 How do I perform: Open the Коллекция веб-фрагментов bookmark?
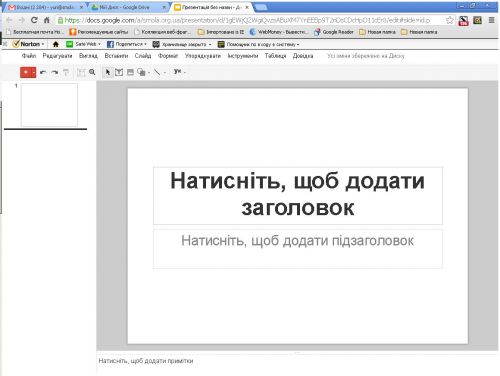(x=162, y=32)
